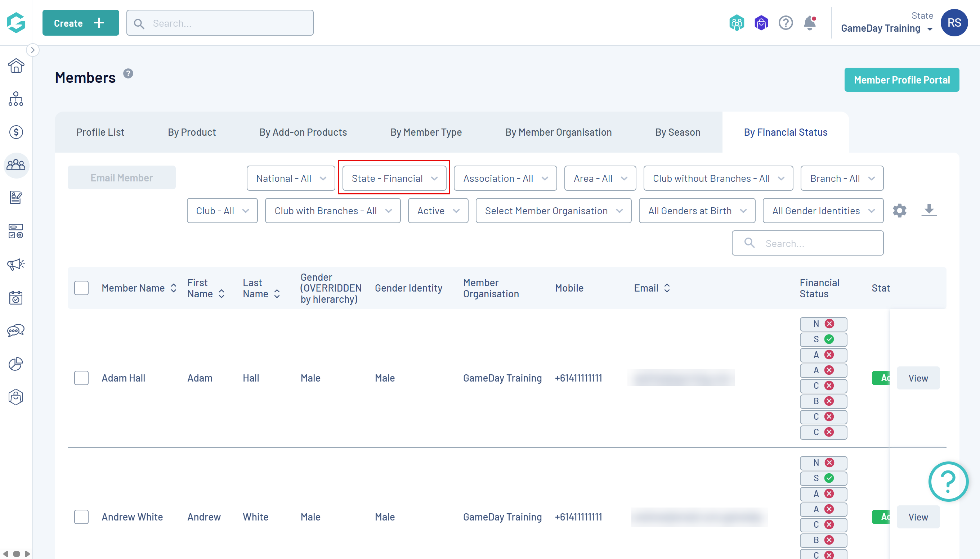Switch to the Profile List tab
The width and height of the screenshot is (980, 559).
click(100, 132)
